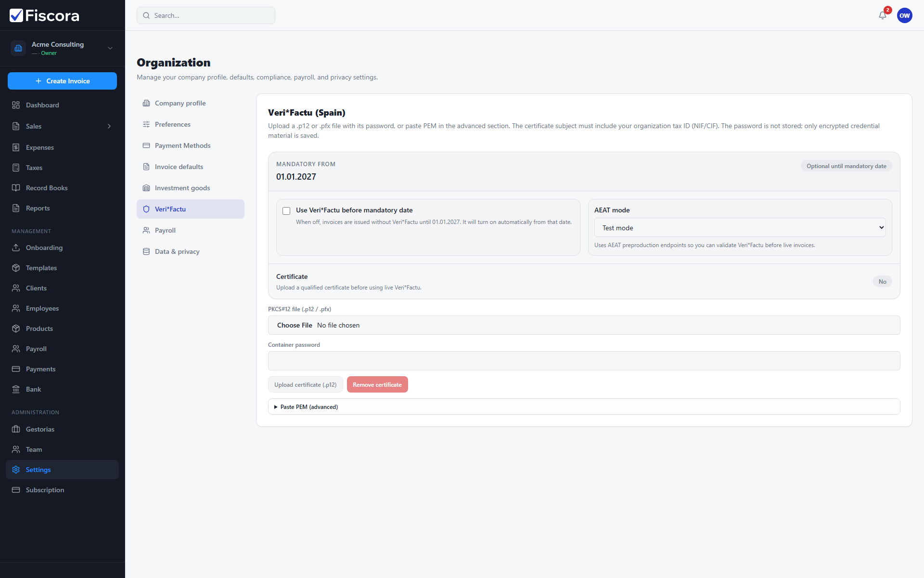Click the Subscription card icon
The height and width of the screenshot is (578, 924).
16,490
